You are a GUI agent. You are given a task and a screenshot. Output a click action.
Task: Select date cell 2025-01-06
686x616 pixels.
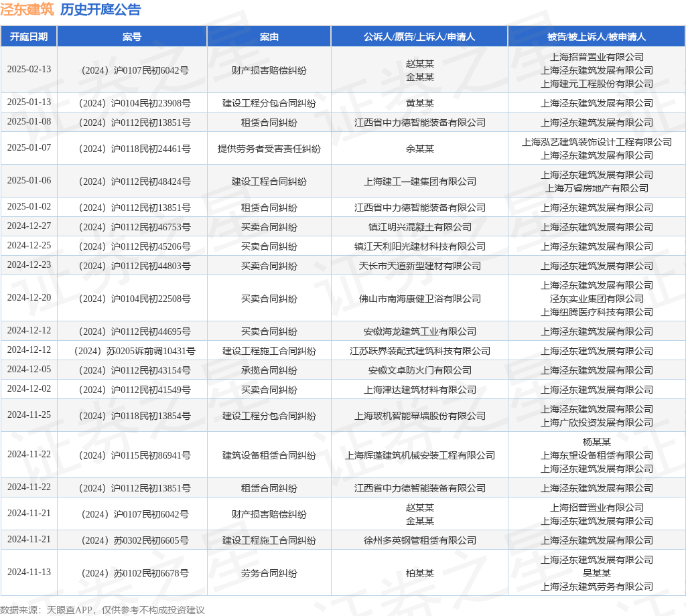click(x=29, y=181)
